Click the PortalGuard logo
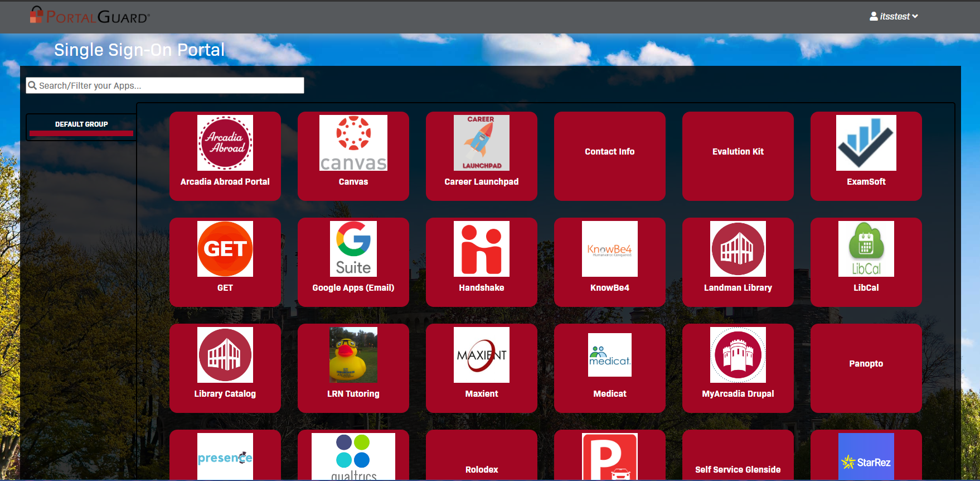Viewport: 980px width, 481px height. coord(90,16)
